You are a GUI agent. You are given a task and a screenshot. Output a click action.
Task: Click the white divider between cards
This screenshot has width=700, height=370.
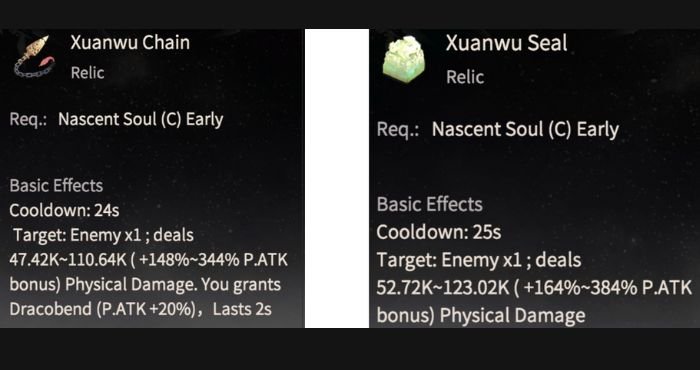coord(337,179)
